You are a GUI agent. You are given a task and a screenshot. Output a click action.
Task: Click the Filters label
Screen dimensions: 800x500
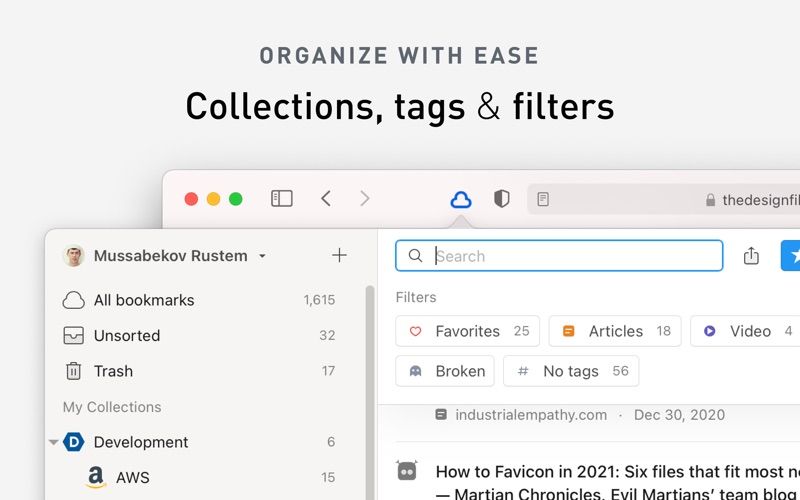tap(416, 297)
